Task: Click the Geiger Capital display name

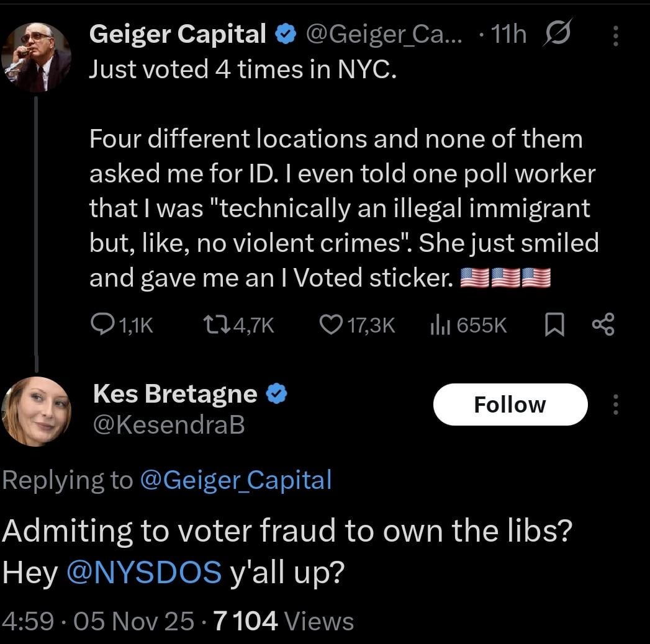Action: pos(178,35)
